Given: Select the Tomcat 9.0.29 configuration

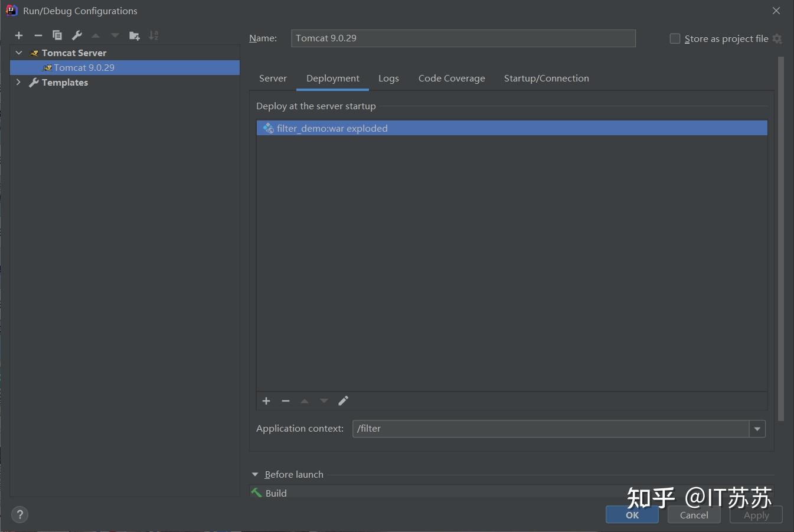Looking at the screenshot, I should pos(125,67).
